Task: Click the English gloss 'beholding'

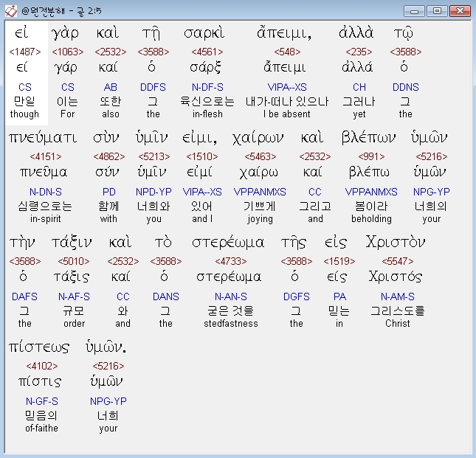Action: (371, 219)
